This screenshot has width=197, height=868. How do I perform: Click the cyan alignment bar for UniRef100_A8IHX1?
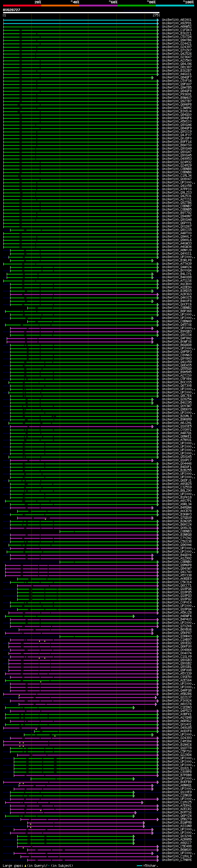81,20
